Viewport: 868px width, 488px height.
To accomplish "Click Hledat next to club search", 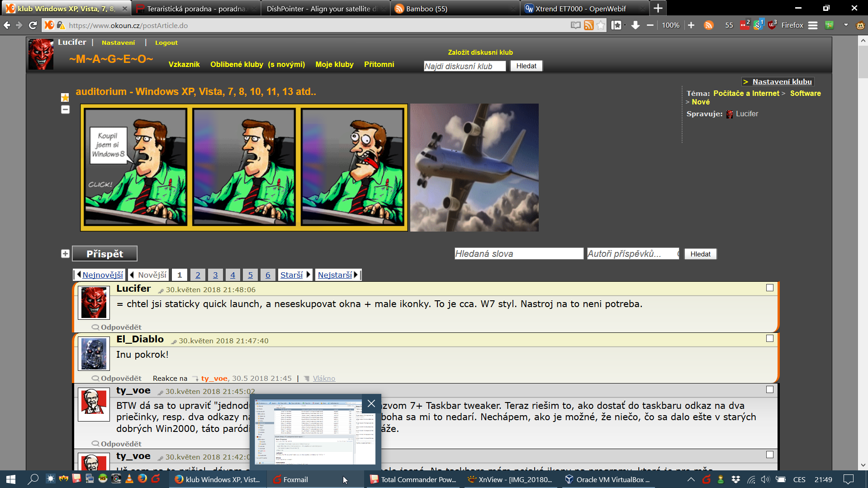I will click(526, 66).
